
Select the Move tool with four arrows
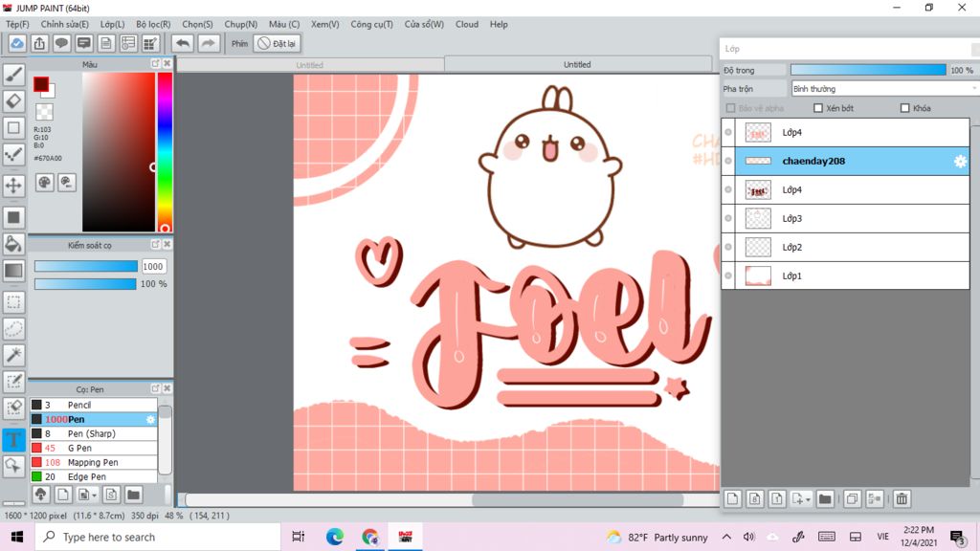13,186
